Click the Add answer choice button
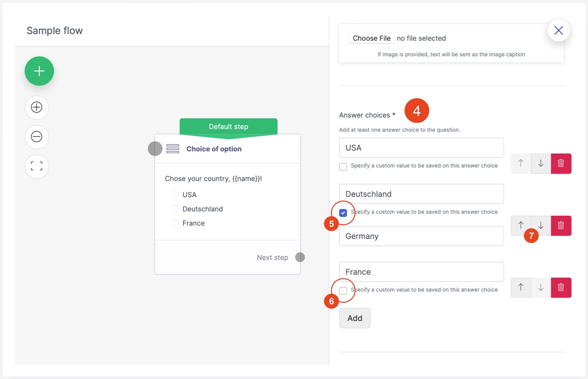This screenshot has height=379, width=588. tap(355, 318)
